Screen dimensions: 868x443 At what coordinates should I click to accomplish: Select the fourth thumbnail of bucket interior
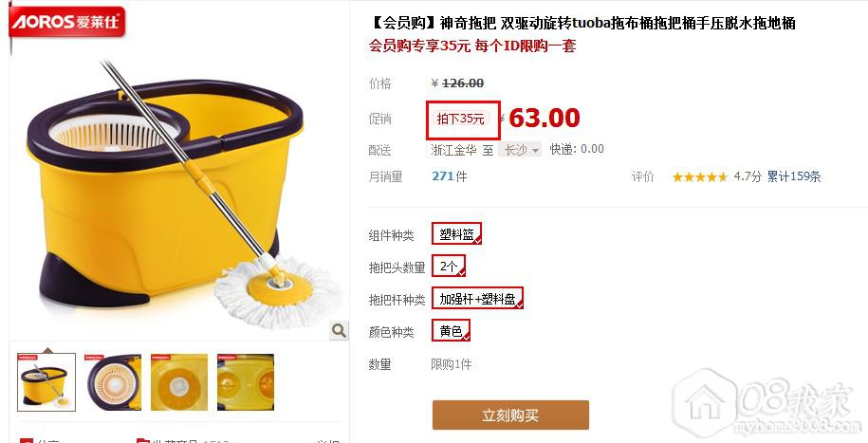(x=246, y=382)
